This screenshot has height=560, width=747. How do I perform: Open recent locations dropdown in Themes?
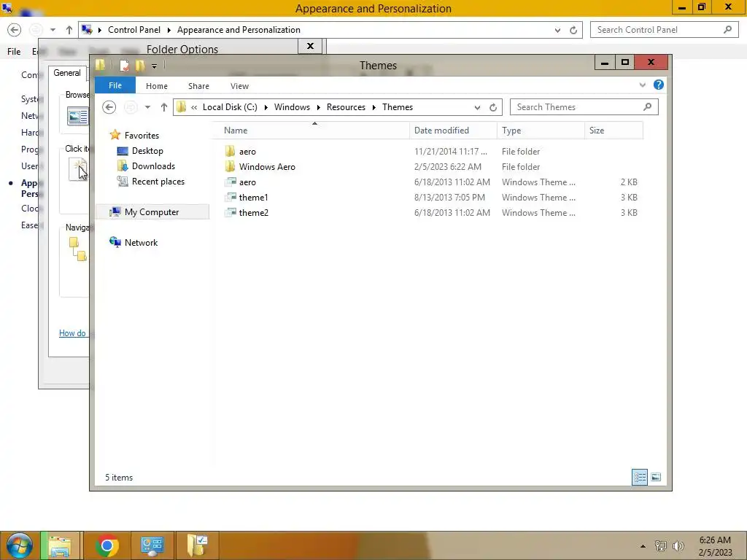coord(147,107)
